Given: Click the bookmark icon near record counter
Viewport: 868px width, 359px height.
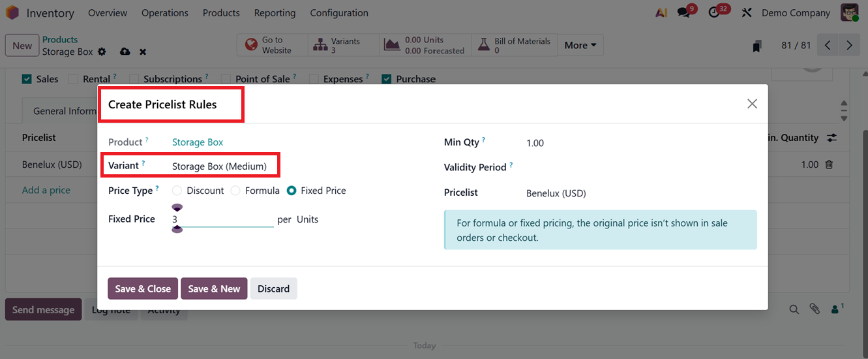Looking at the screenshot, I should [756, 46].
